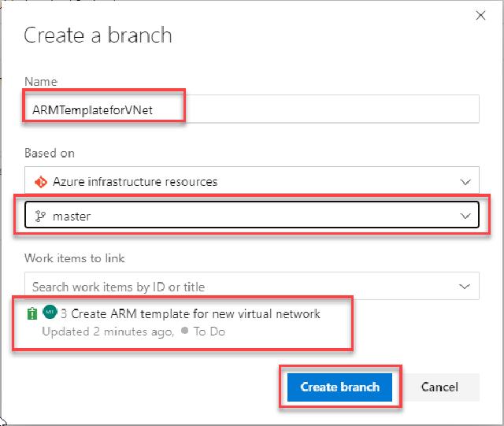504x426 pixels.
Task: Click the Based on label
Action: (50, 153)
